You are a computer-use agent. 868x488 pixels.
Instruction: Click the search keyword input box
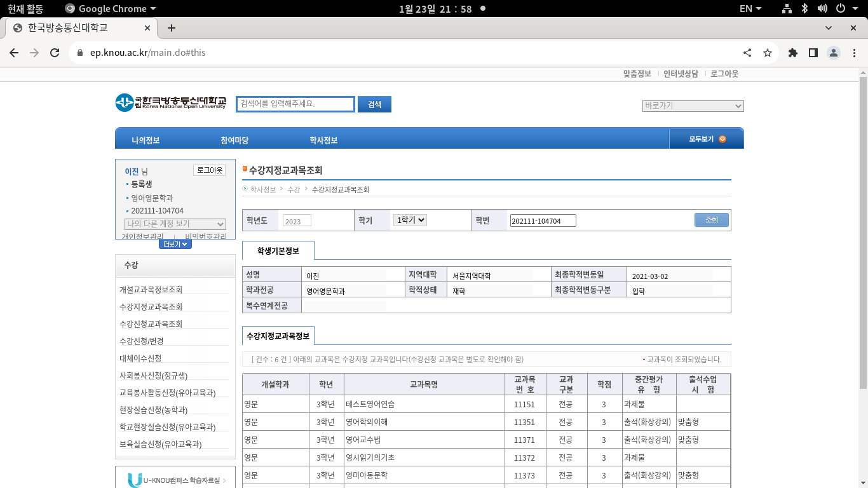tap(295, 104)
